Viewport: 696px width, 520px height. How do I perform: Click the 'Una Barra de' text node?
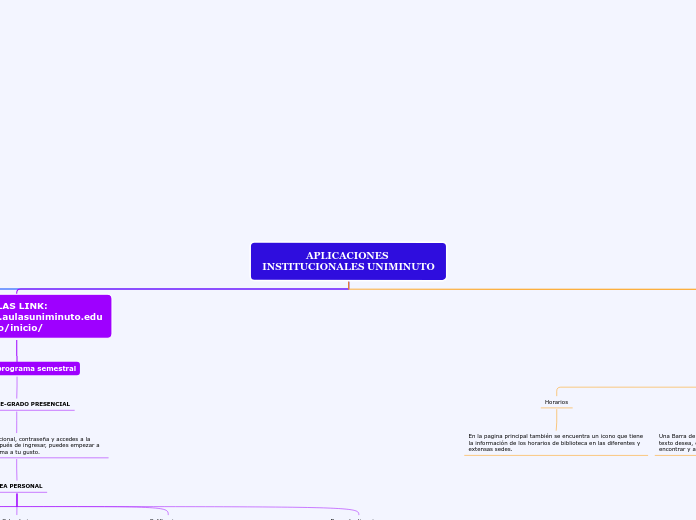[x=677, y=443]
